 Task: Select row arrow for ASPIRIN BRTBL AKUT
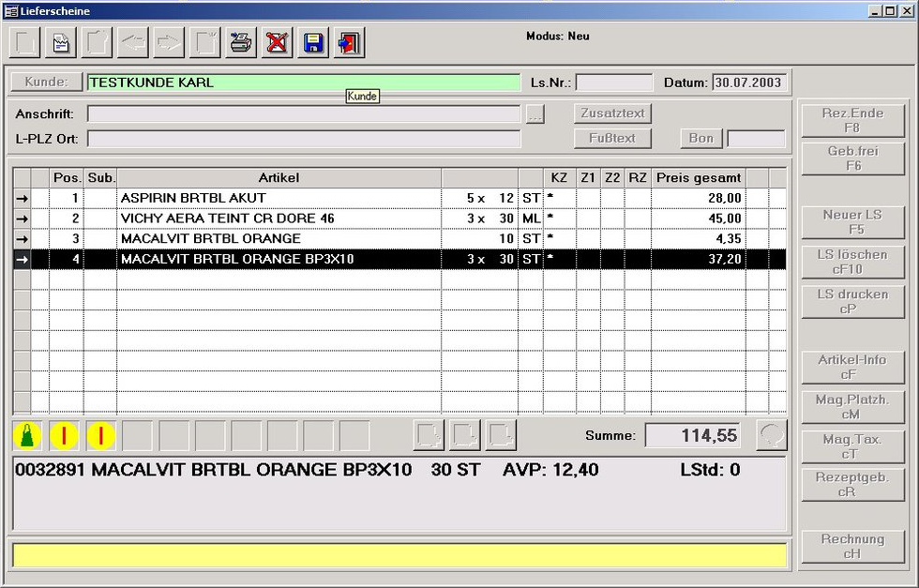[x=23, y=198]
